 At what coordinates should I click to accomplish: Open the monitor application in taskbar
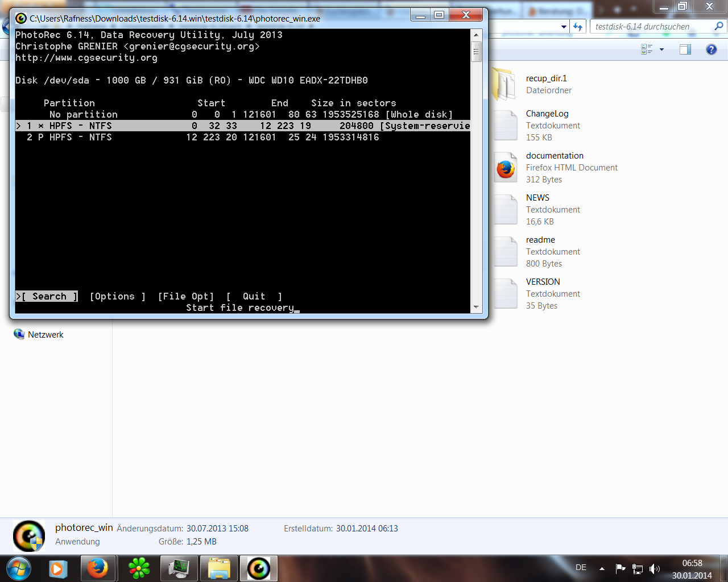179,568
